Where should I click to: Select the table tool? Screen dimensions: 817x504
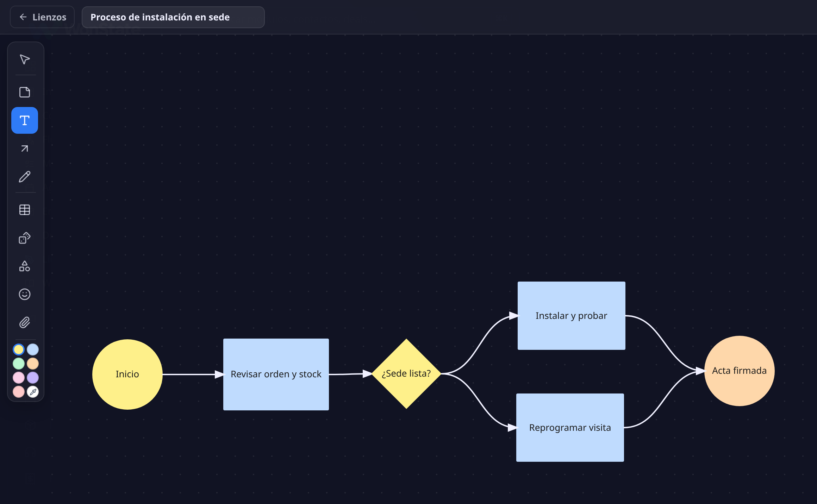(25, 210)
